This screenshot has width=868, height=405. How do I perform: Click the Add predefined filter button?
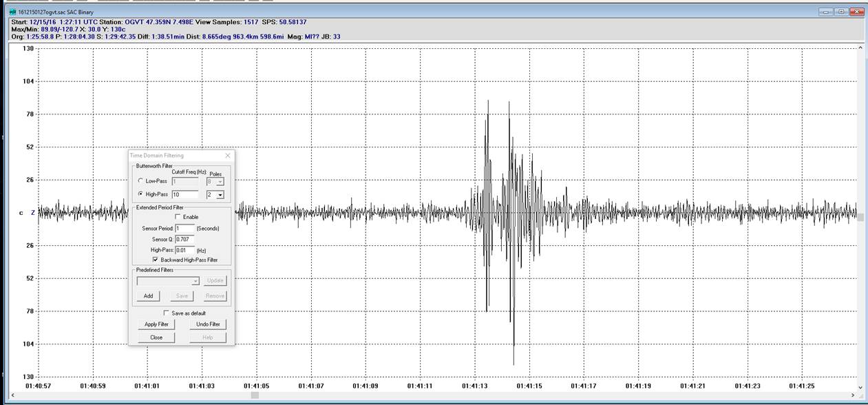pyautogui.click(x=148, y=295)
